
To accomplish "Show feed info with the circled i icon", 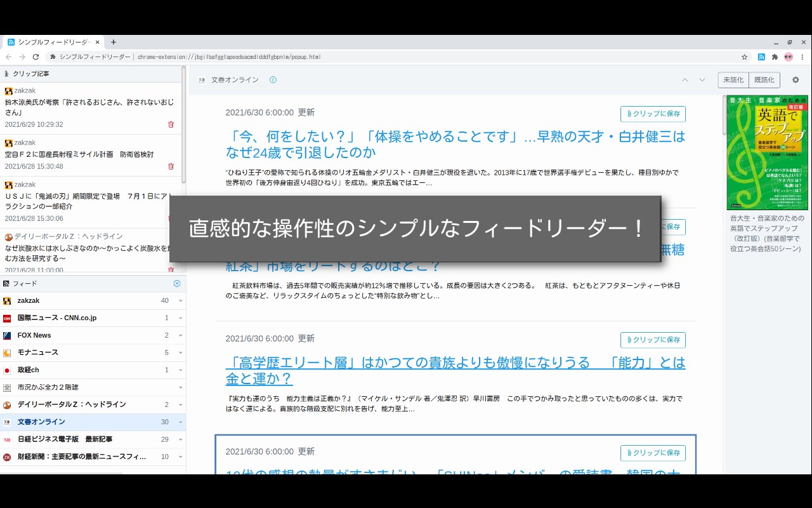I will tap(273, 80).
